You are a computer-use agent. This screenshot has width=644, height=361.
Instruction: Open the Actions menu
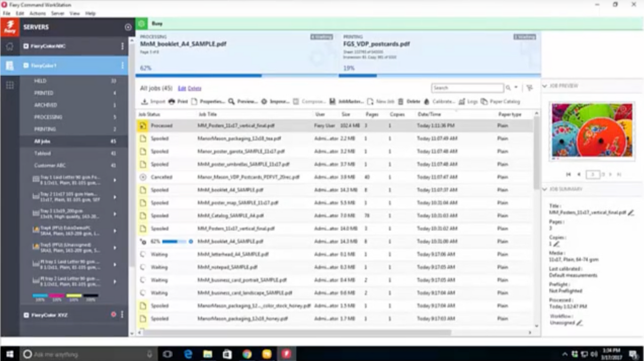click(37, 13)
